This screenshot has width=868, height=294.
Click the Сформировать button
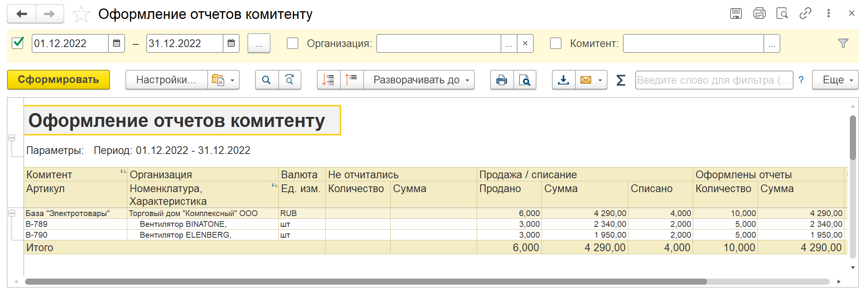pyautogui.click(x=58, y=80)
